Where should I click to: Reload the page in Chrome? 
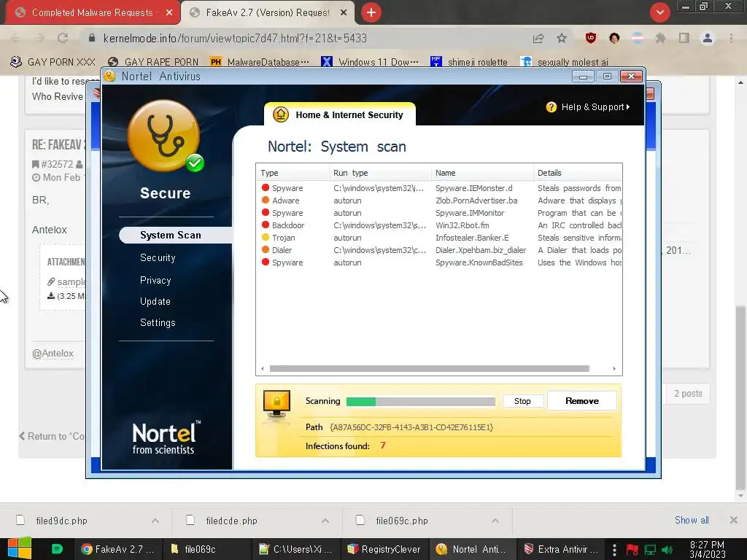click(63, 38)
